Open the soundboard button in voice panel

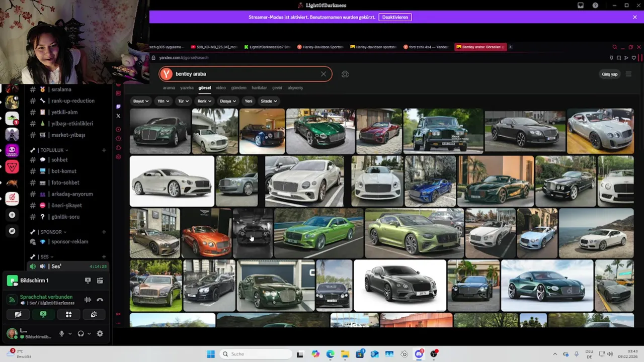click(94, 315)
